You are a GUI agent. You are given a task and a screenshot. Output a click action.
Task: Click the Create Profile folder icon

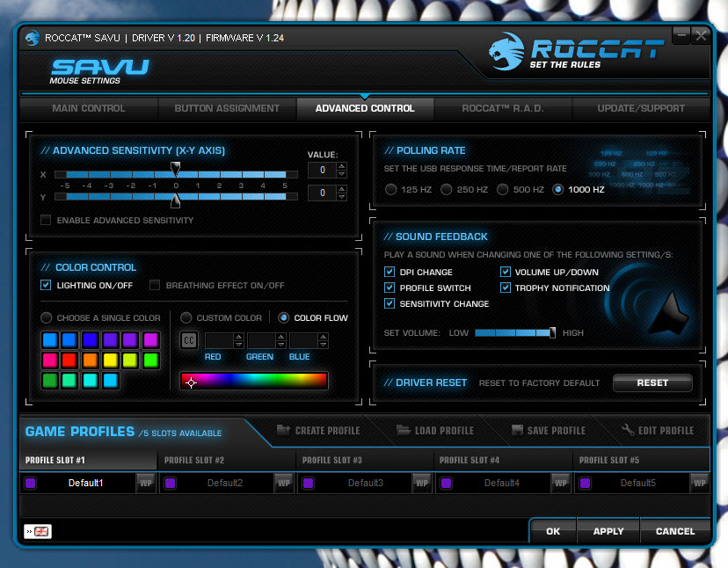283,430
